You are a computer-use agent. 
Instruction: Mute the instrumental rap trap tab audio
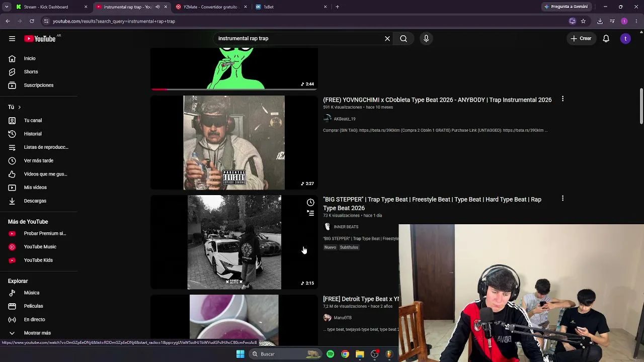157,7
